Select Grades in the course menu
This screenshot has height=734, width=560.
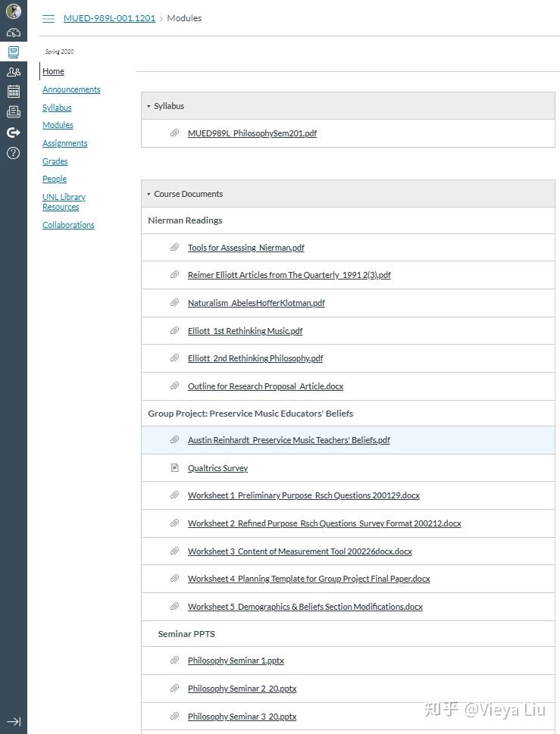[x=55, y=161]
